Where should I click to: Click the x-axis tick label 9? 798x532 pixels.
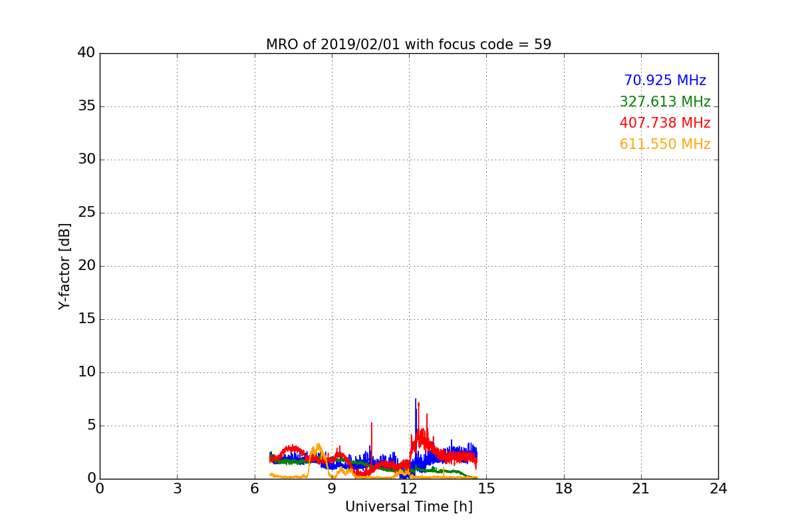(x=332, y=489)
